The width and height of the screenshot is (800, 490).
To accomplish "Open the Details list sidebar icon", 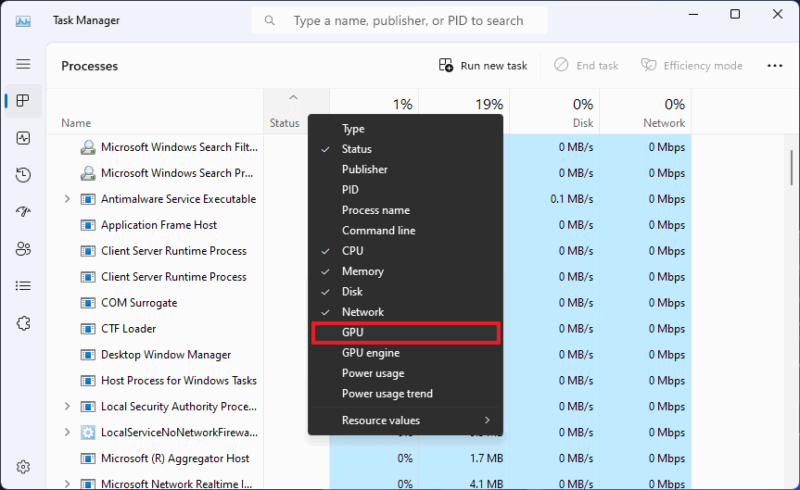I will 23,286.
